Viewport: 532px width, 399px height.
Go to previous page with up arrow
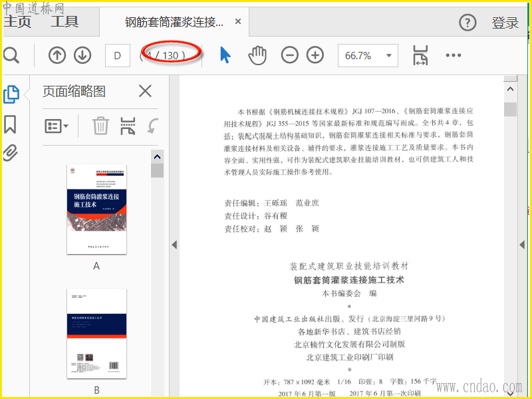[x=57, y=55]
